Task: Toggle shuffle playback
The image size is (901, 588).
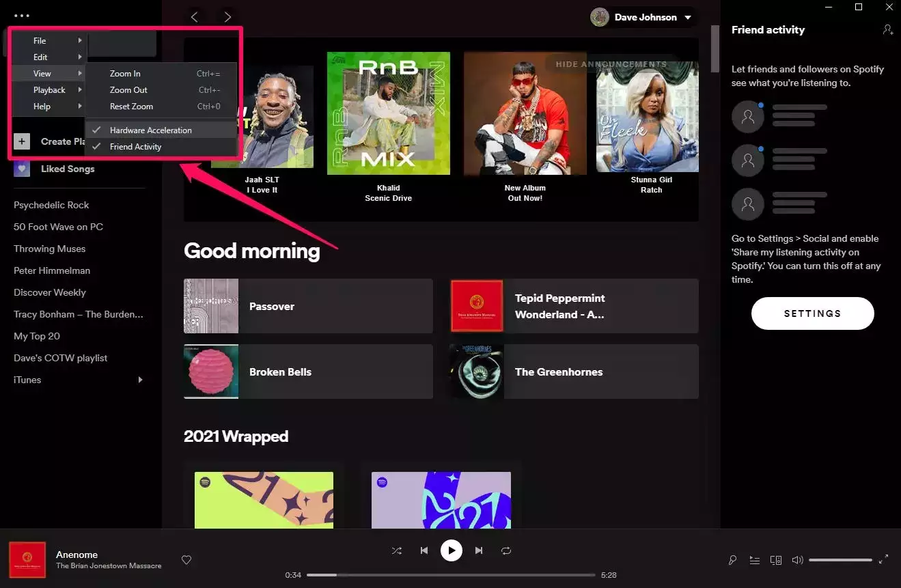Action: (397, 550)
